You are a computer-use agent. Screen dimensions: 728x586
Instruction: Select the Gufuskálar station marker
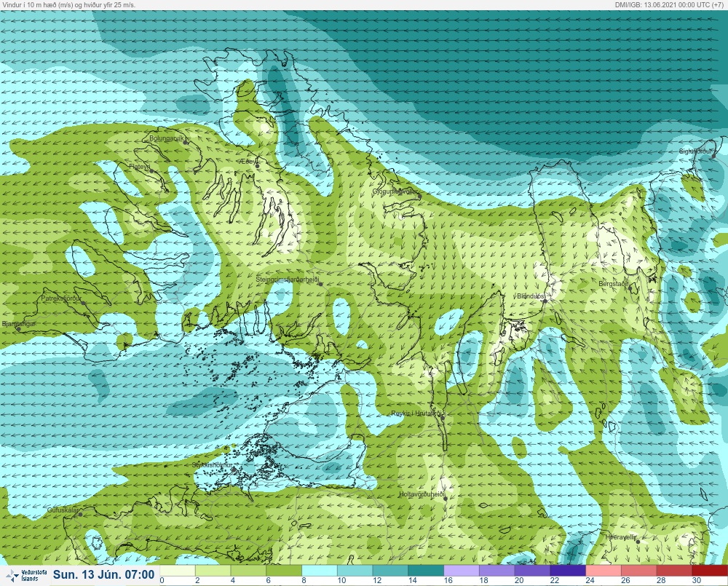coord(80,515)
